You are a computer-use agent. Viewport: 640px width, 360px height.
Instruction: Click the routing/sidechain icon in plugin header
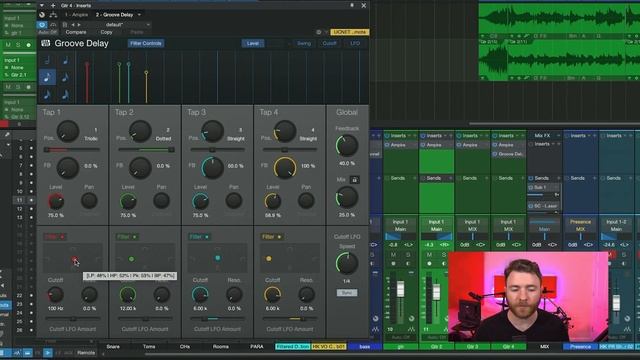[x=53, y=15]
